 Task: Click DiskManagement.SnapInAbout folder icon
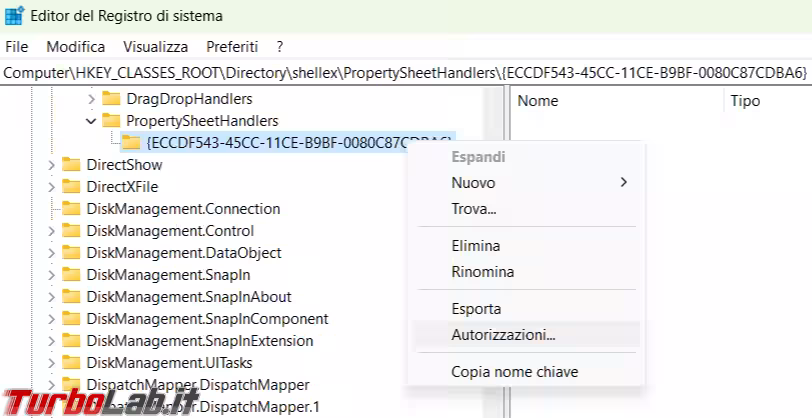coord(71,297)
